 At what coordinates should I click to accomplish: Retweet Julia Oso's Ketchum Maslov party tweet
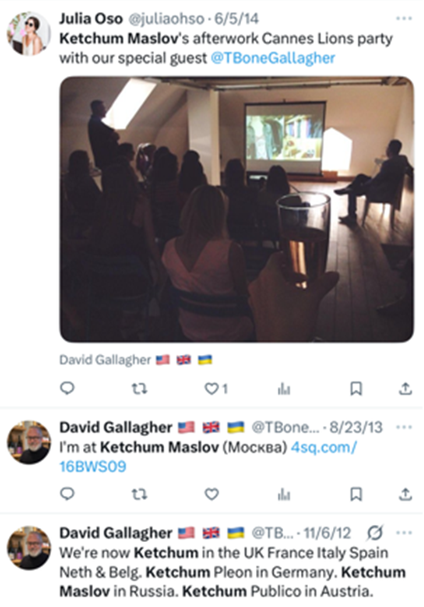pos(139,388)
